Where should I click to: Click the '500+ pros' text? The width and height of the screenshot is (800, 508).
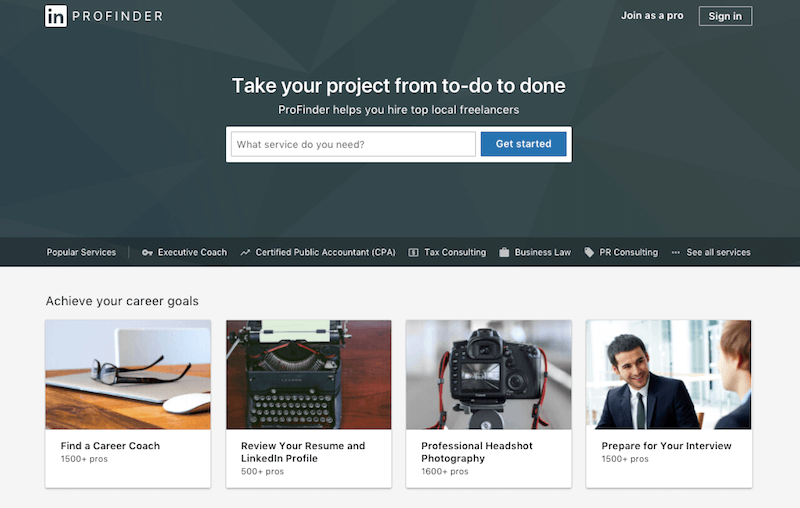pos(262,472)
